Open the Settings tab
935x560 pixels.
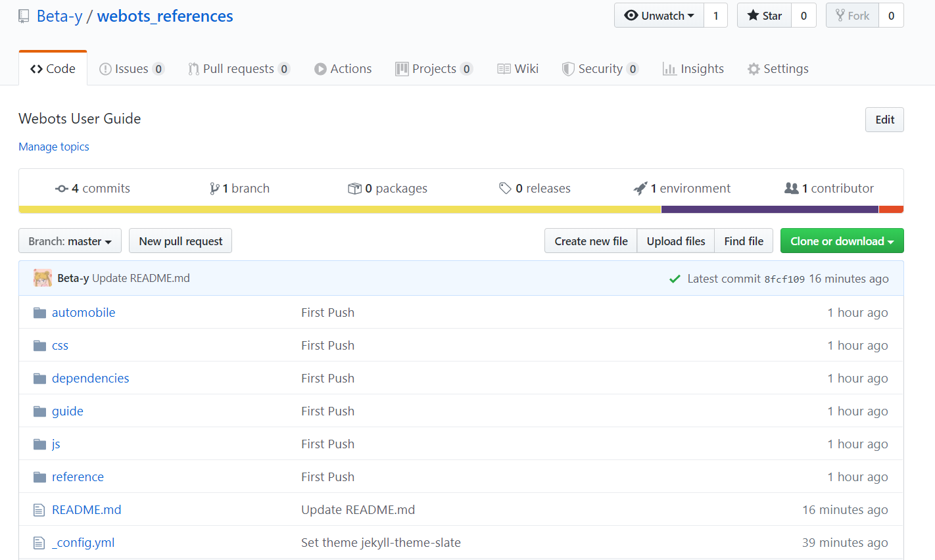(778, 68)
